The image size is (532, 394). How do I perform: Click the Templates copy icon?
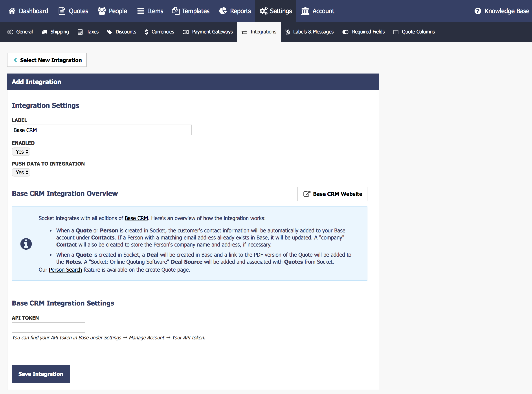click(176, 11)
